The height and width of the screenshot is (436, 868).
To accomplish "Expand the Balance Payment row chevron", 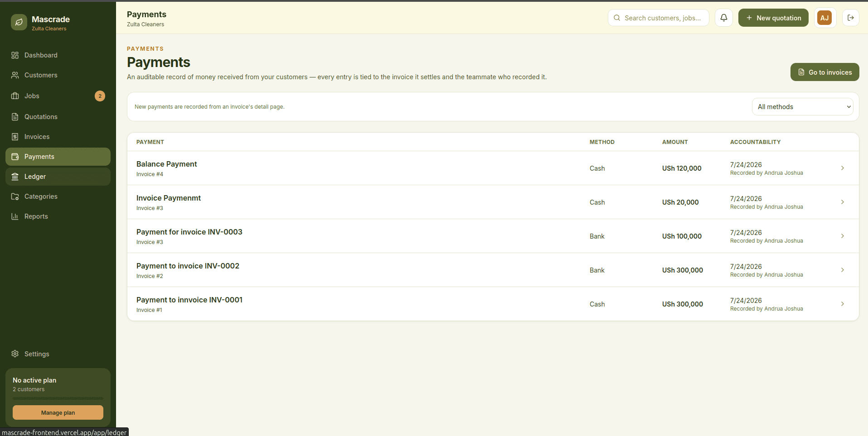I will 843,168.
